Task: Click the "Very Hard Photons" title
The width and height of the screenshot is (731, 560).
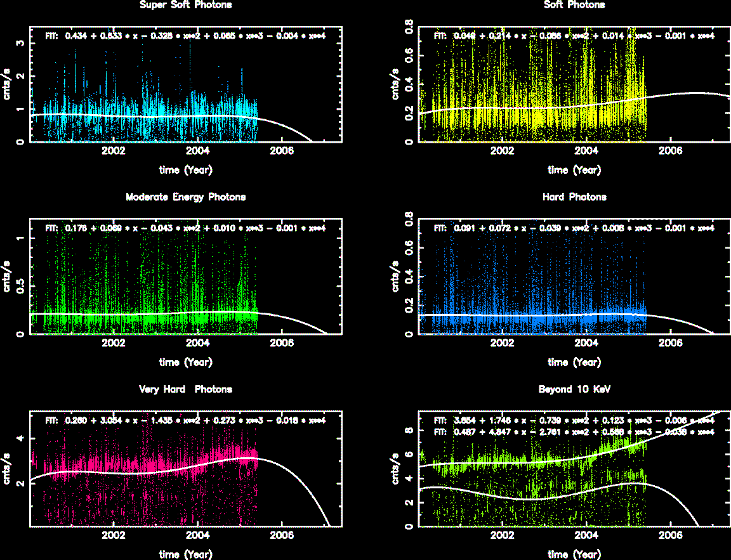Action: click(x=185, y=389)
